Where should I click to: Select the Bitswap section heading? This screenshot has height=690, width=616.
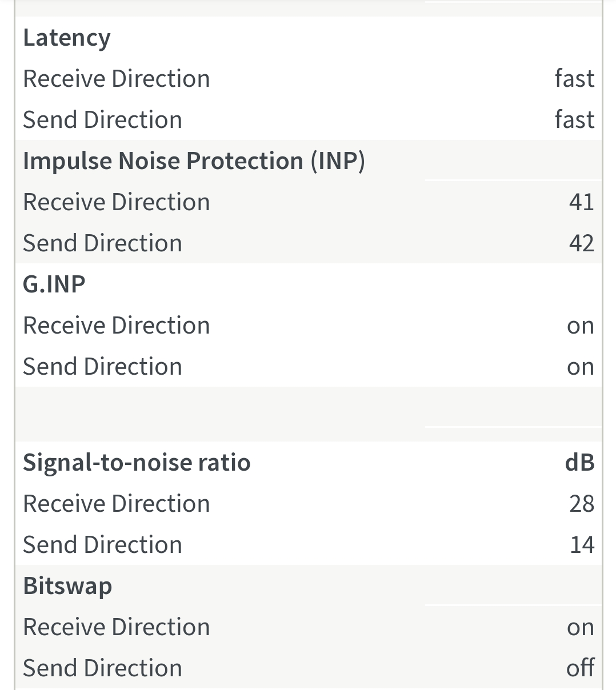(67, 586)
